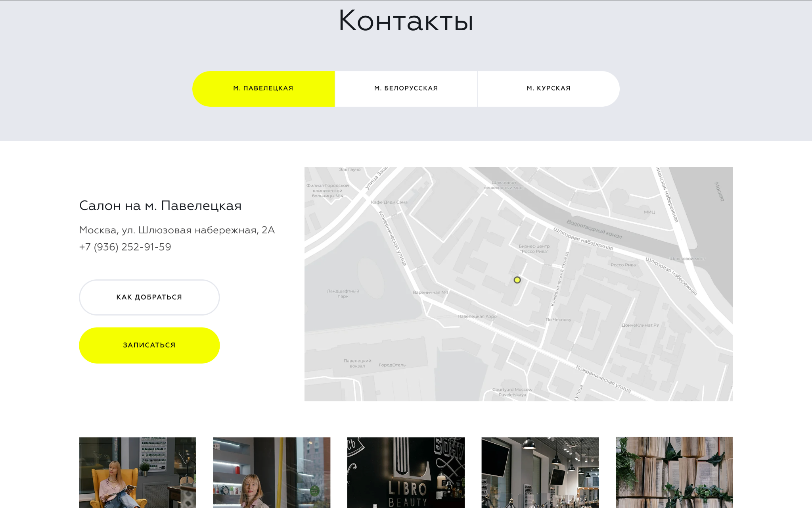Click Бизнес-центр Россо Рива label on map
Viewport: 812px width, 508px height.
[x=534, y=249]
